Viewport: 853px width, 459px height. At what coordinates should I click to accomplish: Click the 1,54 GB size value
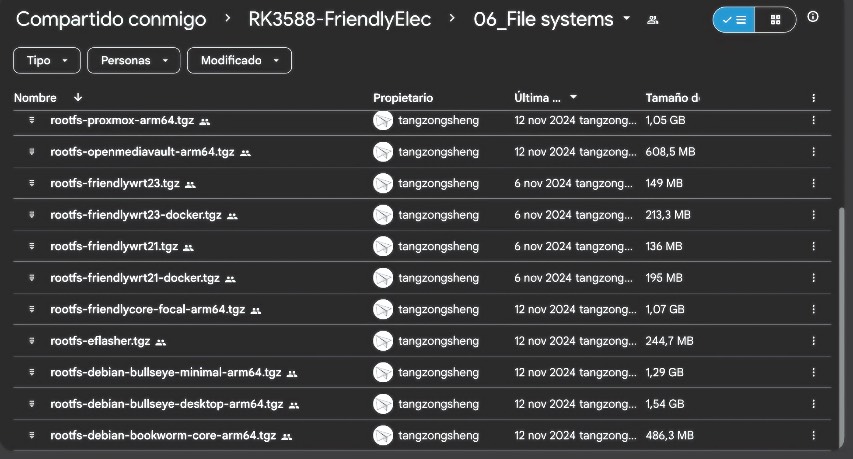click(665, 404)
